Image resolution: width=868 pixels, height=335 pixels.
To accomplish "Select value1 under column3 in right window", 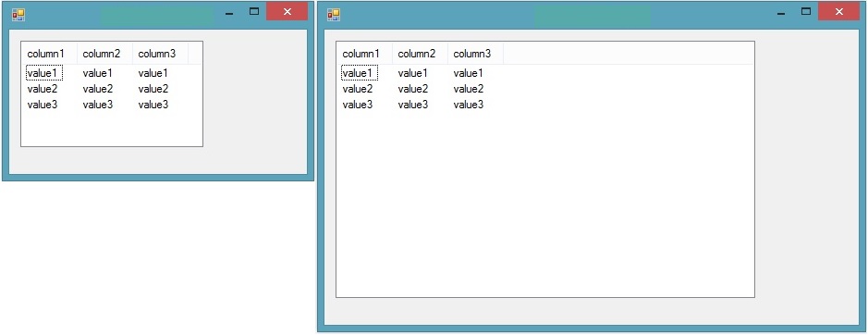I will point(469,73).
